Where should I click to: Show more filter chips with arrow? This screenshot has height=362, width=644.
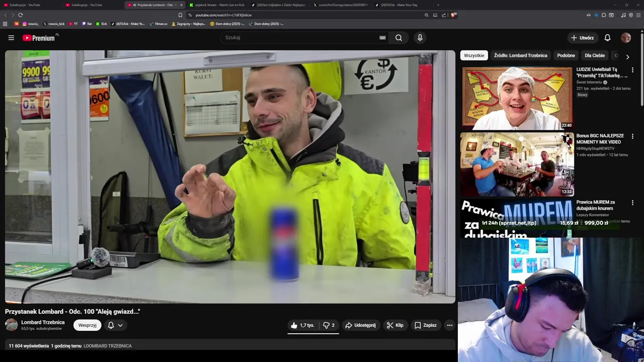627,57
